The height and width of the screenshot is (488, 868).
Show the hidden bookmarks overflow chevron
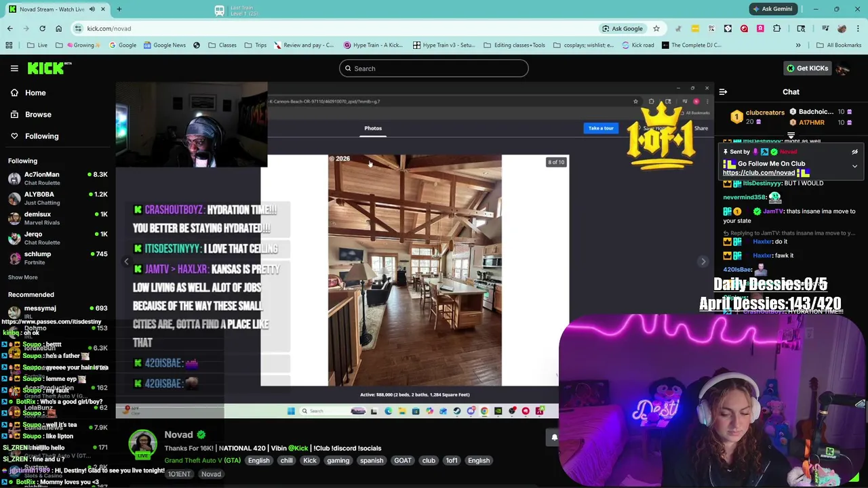(x=798, y=45)
